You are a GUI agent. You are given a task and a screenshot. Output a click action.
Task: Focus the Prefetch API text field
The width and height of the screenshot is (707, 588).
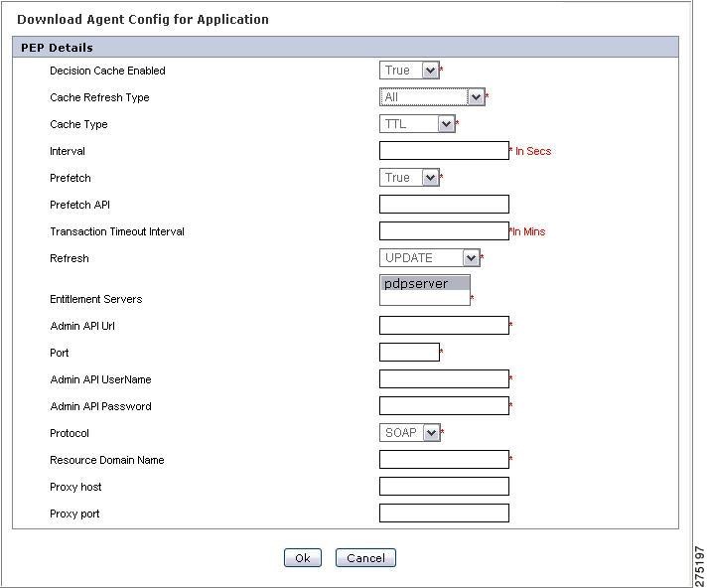(444, 205)
